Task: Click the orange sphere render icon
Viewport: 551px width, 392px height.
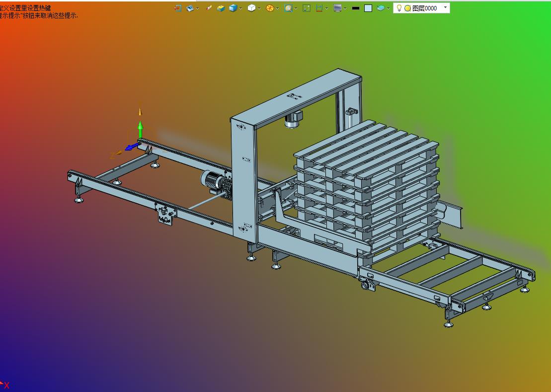Action: [270, 8]
